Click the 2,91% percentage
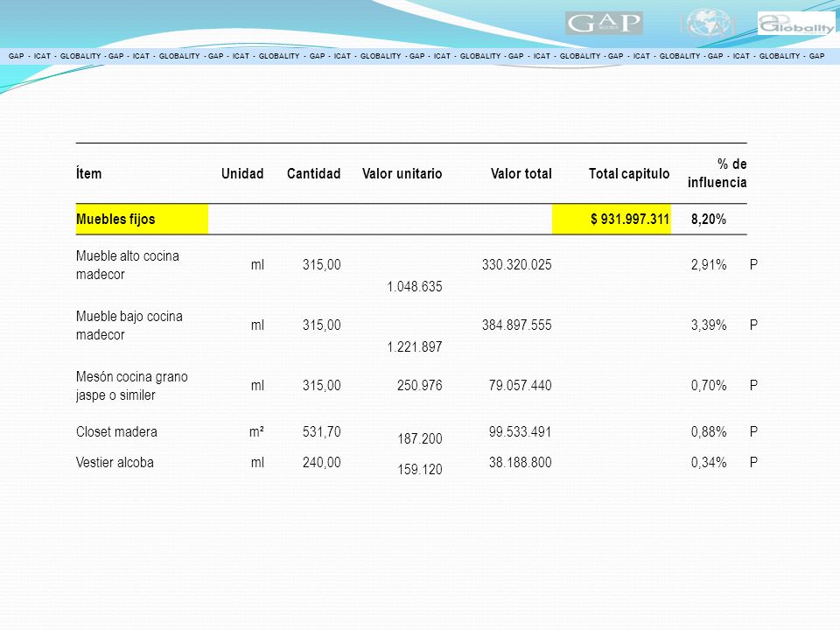This screenshot has width=840, height=630. tap(708, 264)
